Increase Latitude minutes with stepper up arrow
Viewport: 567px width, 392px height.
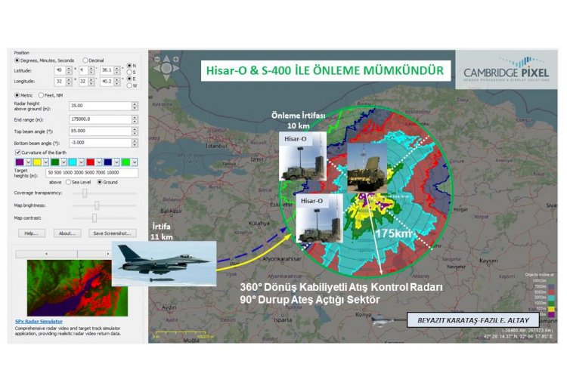tap(91, 68)
